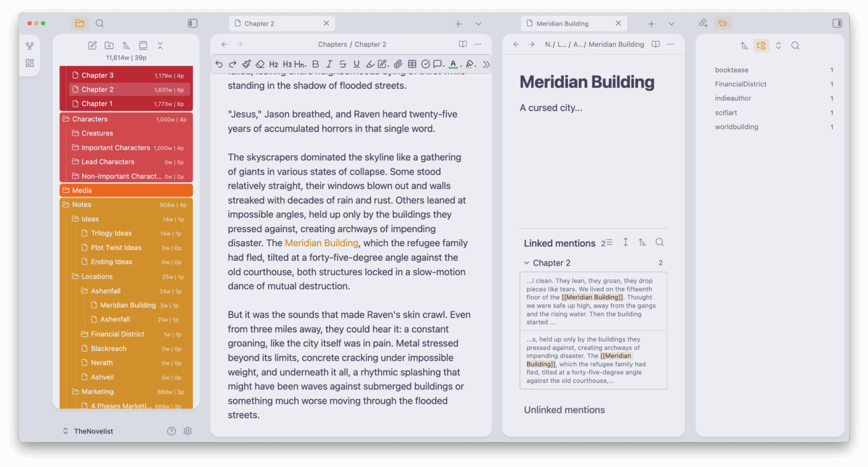The image size is (868, 467).
Task: Select the Heading 2 formatting icon
Action: click(273, 64)
